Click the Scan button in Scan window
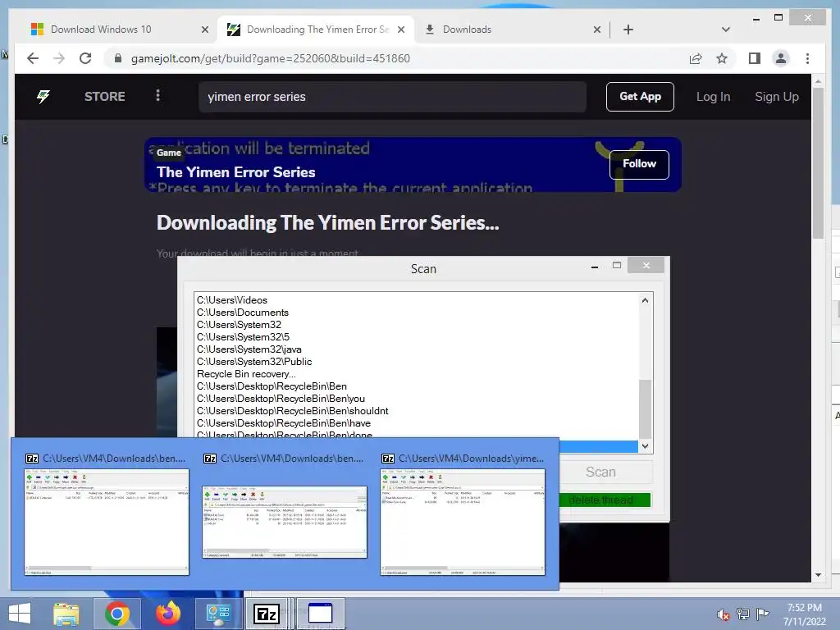840x630 pixels. (600, 472)
